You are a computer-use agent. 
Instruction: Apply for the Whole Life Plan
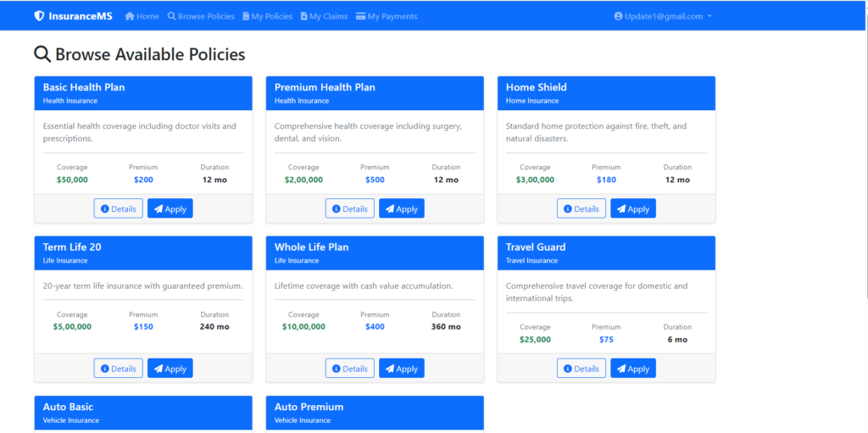point(402,369)
